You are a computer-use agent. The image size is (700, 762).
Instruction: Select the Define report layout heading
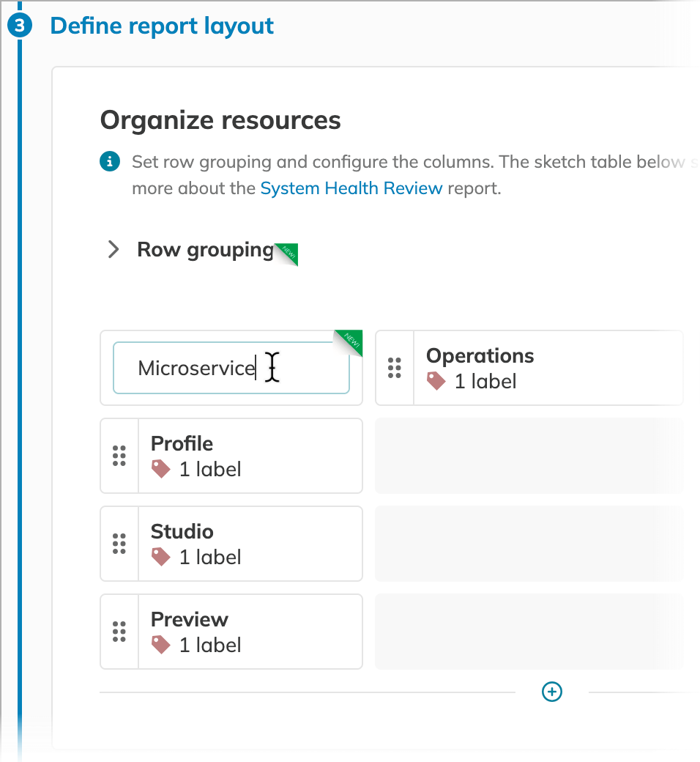(x=162, y=26)
